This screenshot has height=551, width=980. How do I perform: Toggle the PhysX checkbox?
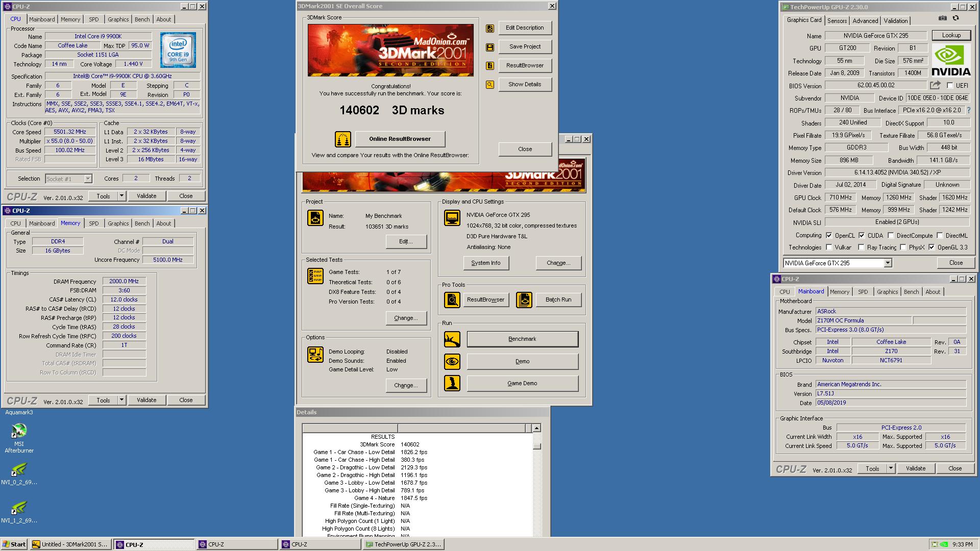click(x=903, y=247)
